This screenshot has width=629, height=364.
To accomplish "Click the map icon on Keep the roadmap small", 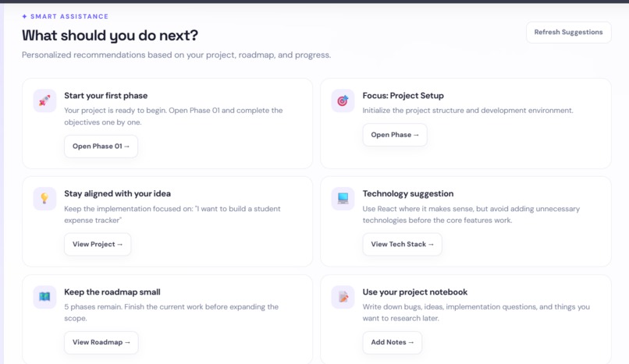I will pos(44,297).
